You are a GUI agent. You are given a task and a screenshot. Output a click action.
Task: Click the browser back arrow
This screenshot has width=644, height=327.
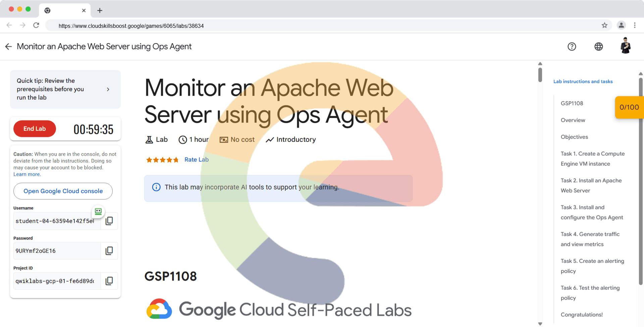[x=9, y=25]
